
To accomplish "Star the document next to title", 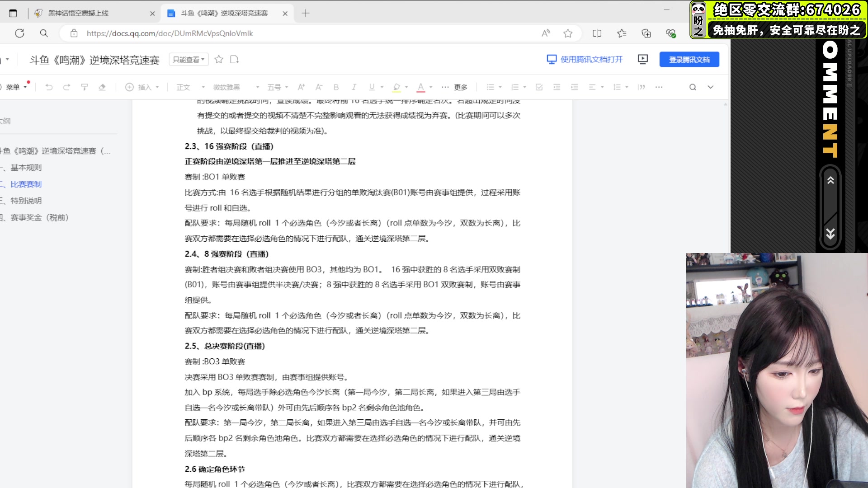I will tap(219, 59).
